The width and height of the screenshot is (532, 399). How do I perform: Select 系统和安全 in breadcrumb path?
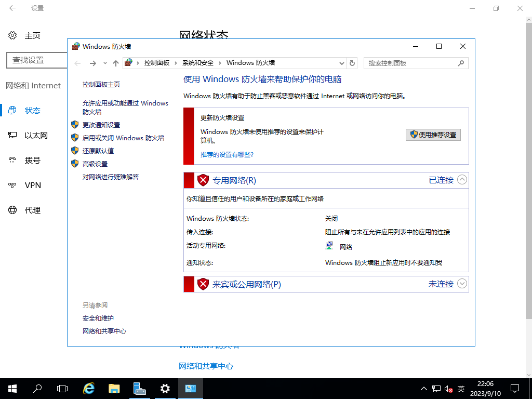pos(198,63)
